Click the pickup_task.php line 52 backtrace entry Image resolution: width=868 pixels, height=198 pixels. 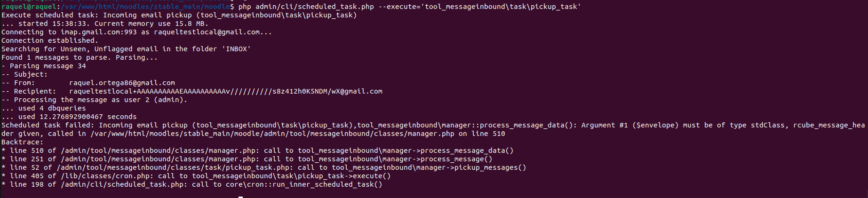[x=264, y=167]
